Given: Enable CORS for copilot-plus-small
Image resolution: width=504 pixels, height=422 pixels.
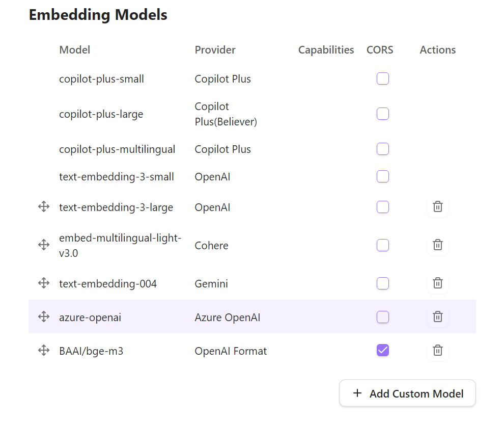Looking at the screenshot, I should (x=383, y=79).
